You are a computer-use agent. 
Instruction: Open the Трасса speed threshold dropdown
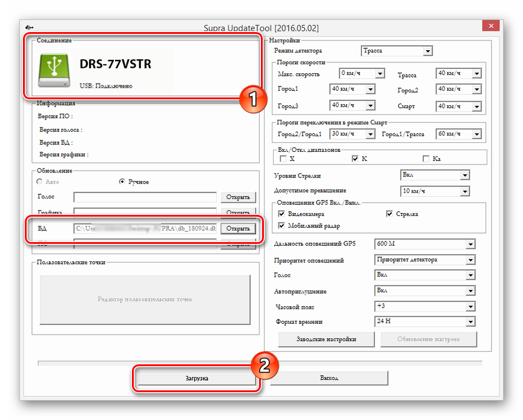459,73
